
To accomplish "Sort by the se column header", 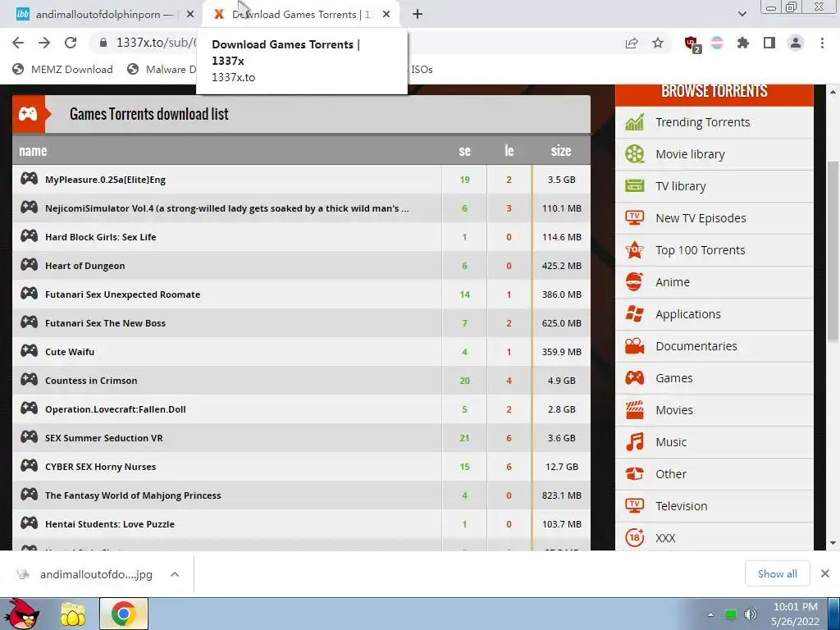I will tap(464, 151).
